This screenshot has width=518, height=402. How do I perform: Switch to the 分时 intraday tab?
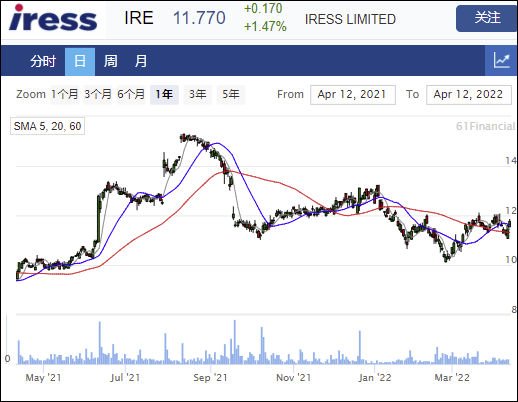43,61
